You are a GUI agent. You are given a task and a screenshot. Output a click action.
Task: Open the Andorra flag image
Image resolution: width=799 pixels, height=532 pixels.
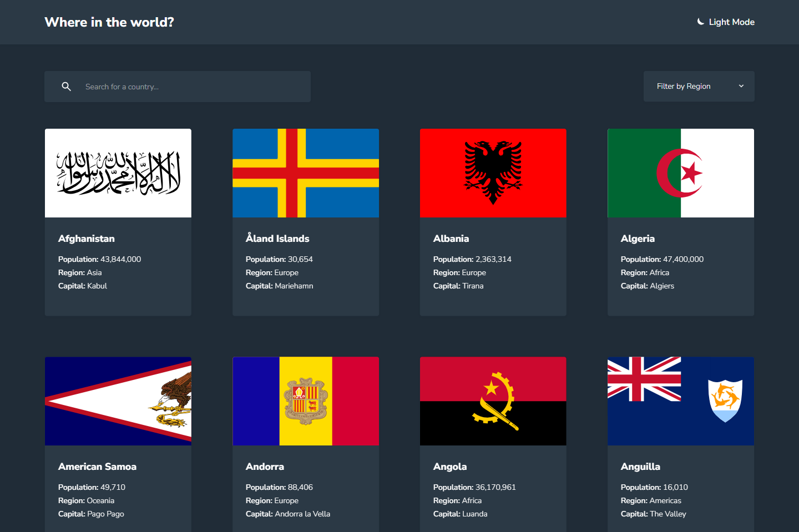pos(306,401)
